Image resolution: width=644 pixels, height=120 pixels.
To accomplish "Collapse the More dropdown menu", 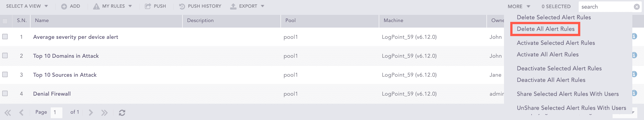I will [x=519, y=7].
